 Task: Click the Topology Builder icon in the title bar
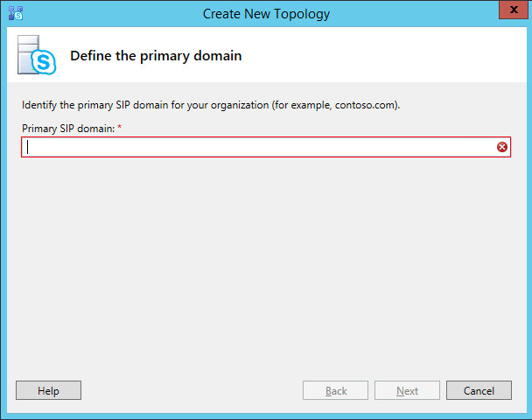[x=15, y=13]
